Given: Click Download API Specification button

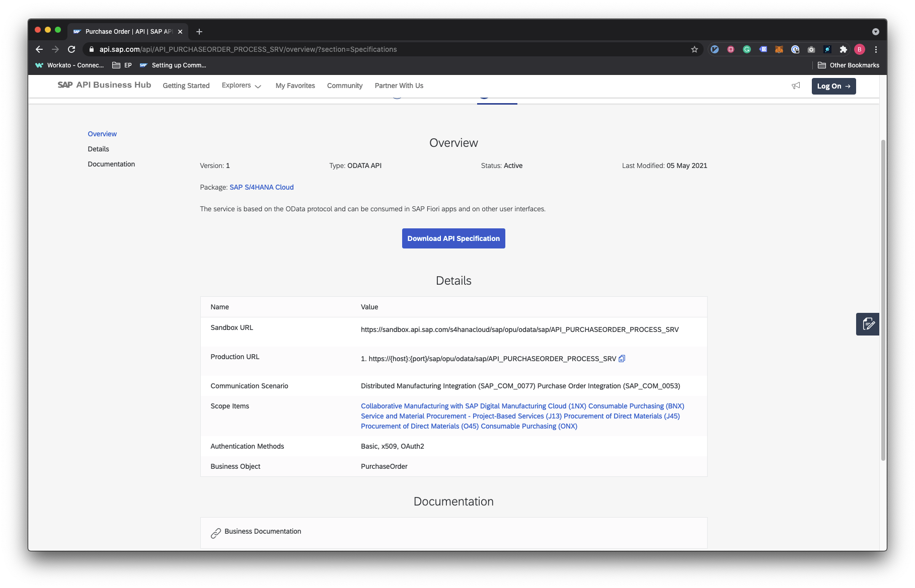Looking at the screenshot, I should 453,238.
